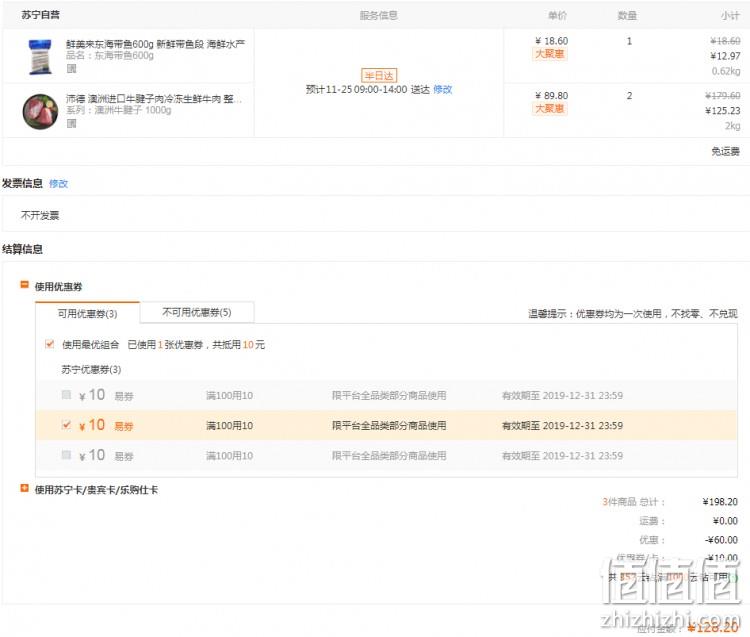Click the 大聚惠 tag under ¥89.80
750x637 pixels.
coord(550,109)
